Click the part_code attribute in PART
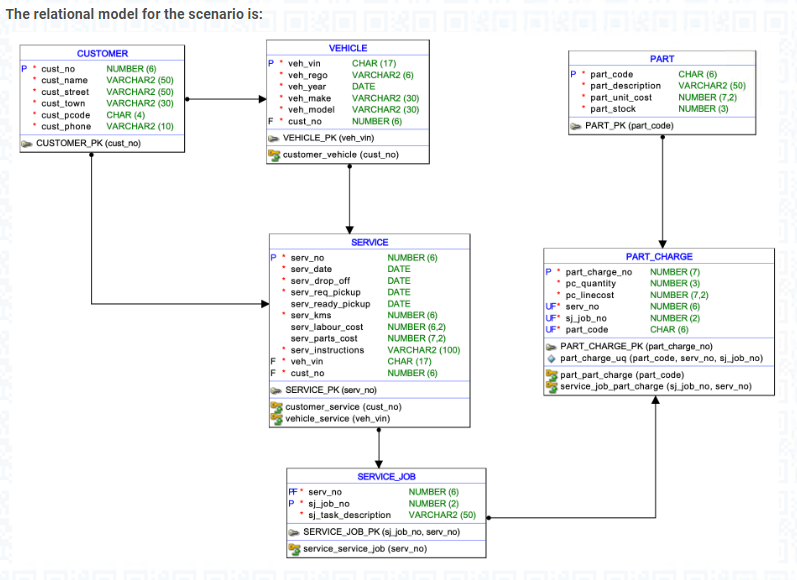797x580 pixels. pyautogui.click(x=611, y=74)
